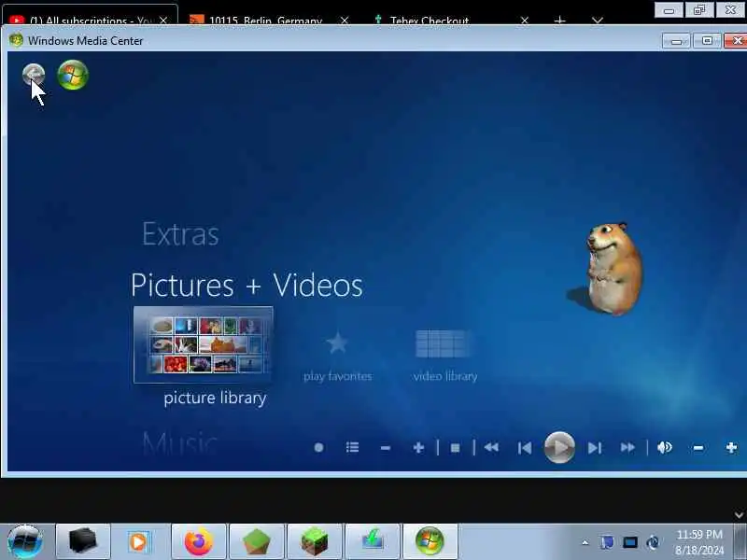
Task: Open the video library grid icon
Action: pyautogui.click(x=443, y=343)
